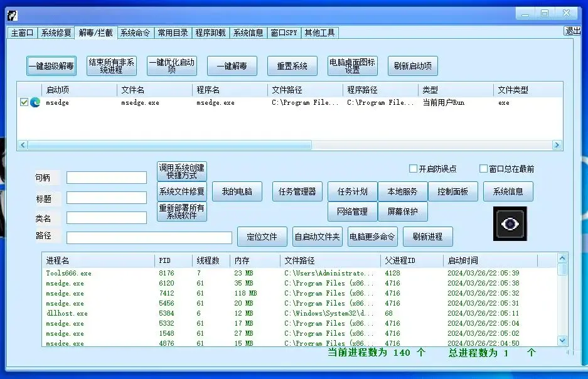
Task: Launch 控制面板
Action: point(453,191)
